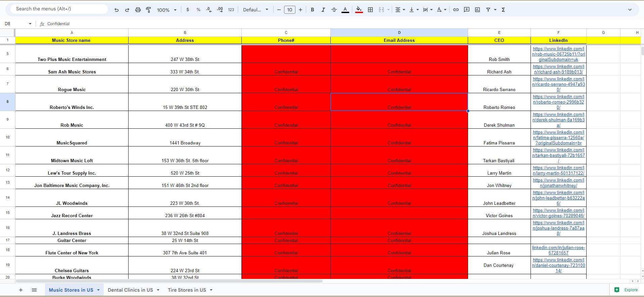Toggle strikethrough formatting
Screen dimensions: 644x297
click(334, 10)
